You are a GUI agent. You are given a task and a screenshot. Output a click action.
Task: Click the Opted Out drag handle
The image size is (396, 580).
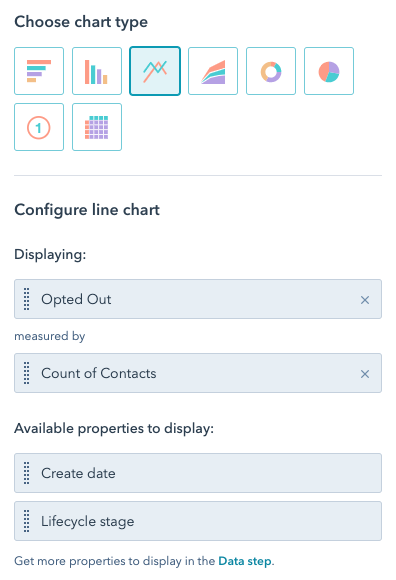point(27,299)
